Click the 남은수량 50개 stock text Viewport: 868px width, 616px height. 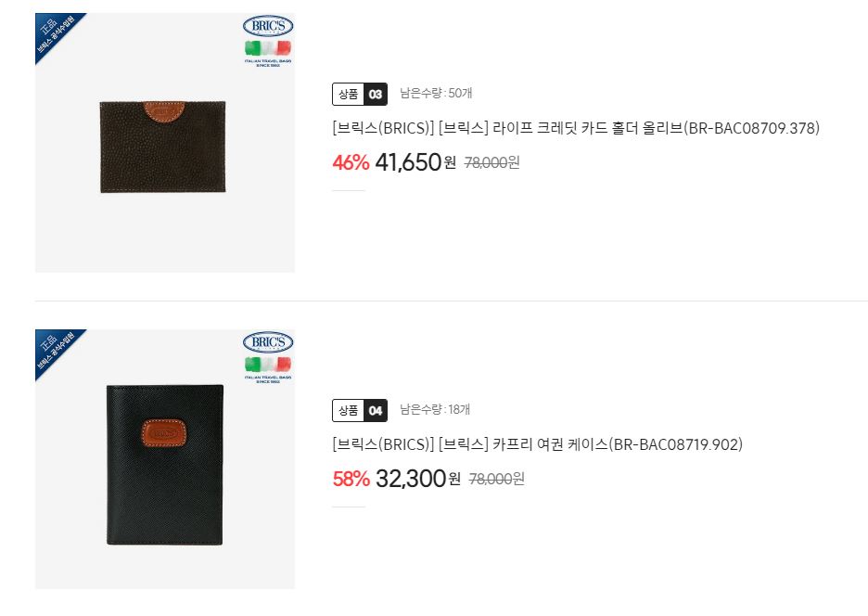(436, 93)
